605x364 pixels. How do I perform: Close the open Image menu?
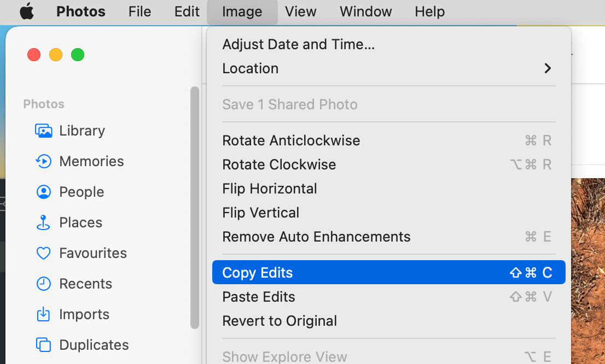point(242,11)
